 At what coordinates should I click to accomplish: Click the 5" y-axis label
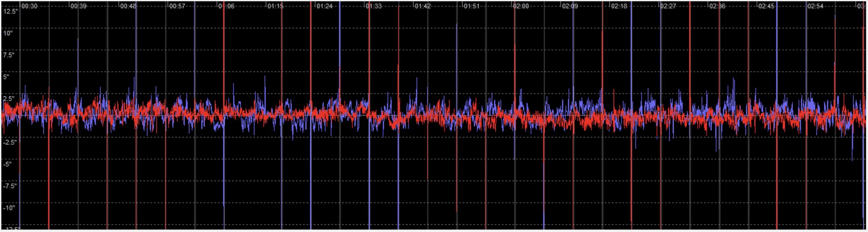(6, 77)
